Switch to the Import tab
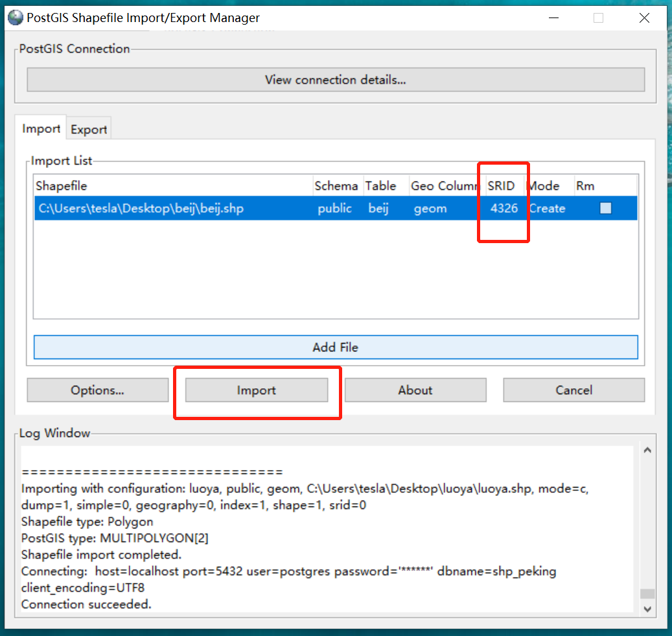672x636 pixels. click(40, 129)
